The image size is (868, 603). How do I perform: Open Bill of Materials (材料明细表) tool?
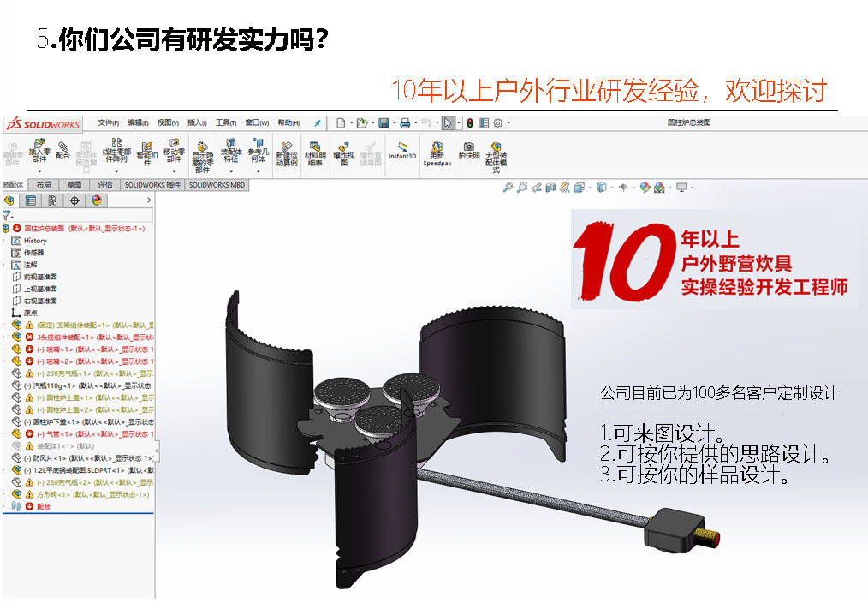315,154
